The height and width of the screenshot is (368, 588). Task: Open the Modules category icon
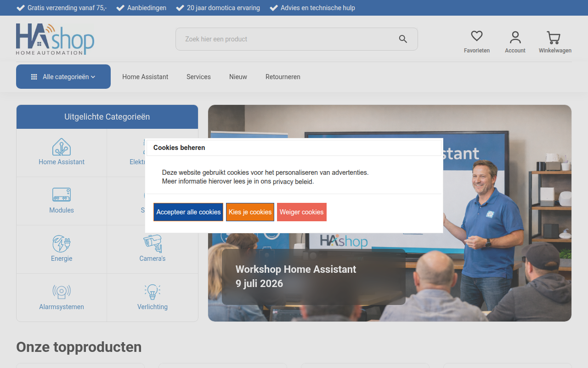[62, 195]
